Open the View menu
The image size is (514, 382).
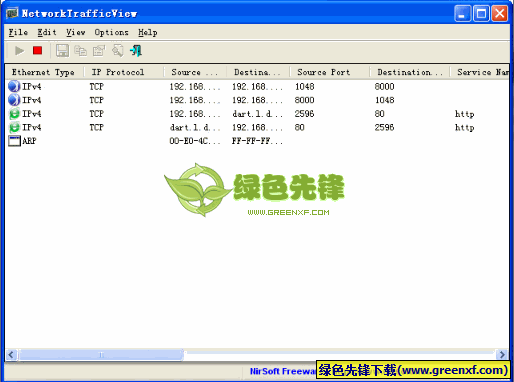(75, 32)
